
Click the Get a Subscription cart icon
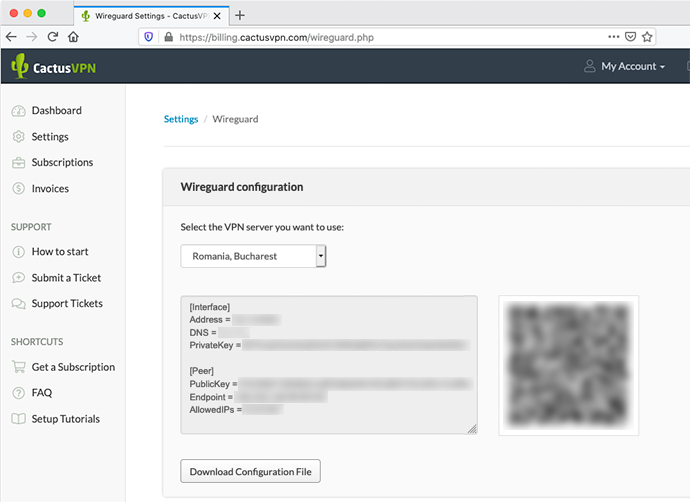(x=18, y=367)
